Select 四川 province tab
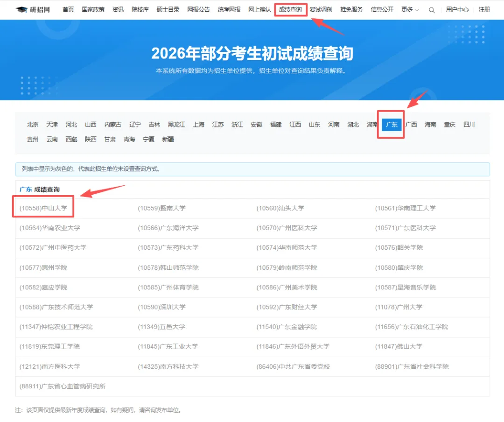Screen dimensions: 504x422 tap(469, 125)
